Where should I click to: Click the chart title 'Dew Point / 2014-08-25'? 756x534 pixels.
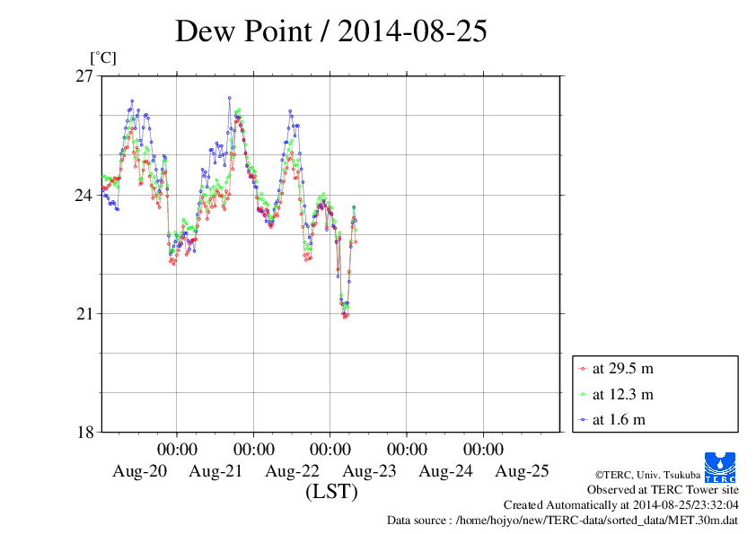(330, 31)
